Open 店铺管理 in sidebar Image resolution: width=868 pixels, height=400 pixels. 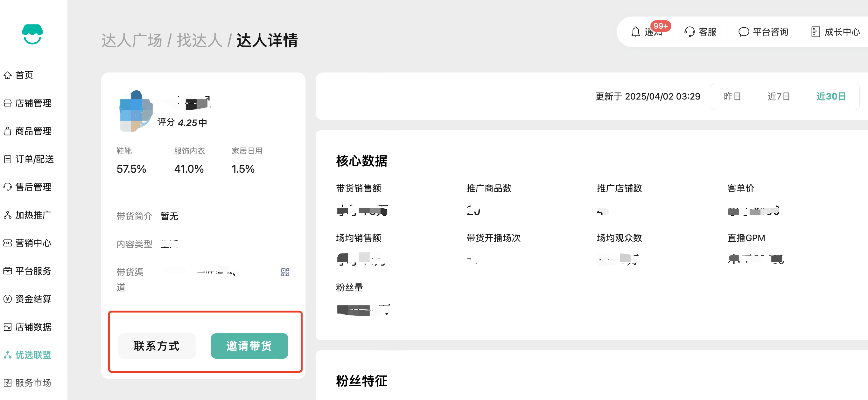[x=33, y=103]
